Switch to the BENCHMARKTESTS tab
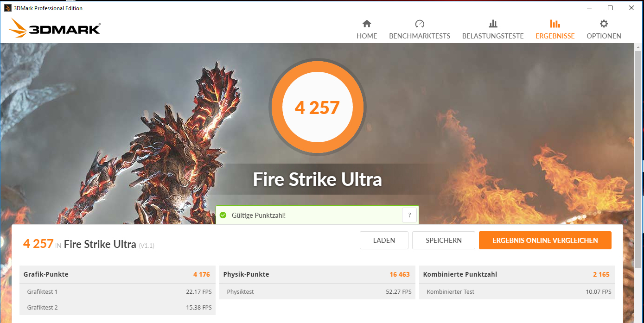 point(420,29)
